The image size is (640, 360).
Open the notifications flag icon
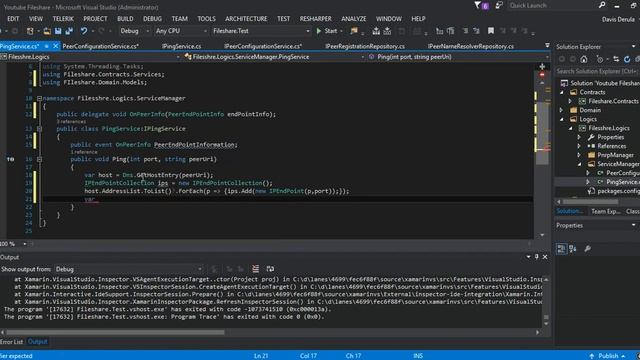(x=478, y=5)
